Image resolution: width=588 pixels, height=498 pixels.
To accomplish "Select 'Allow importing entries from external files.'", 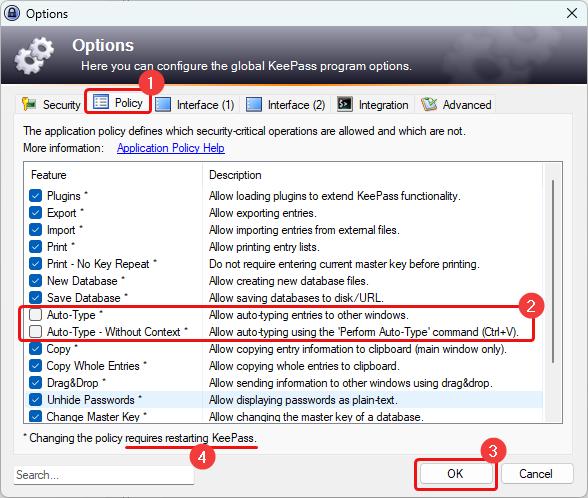I will (304, 230).
